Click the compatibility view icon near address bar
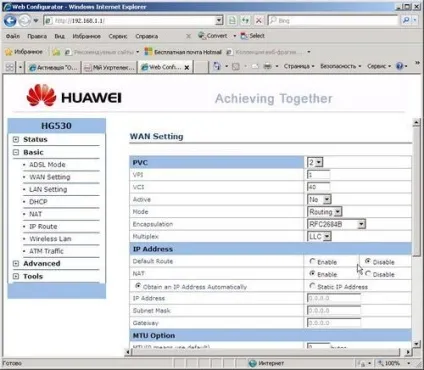 pyautogui.click(x=232, y=21)
